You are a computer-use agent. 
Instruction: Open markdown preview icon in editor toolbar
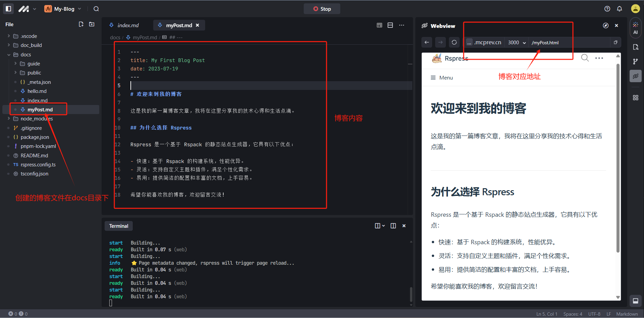[379, 25]
